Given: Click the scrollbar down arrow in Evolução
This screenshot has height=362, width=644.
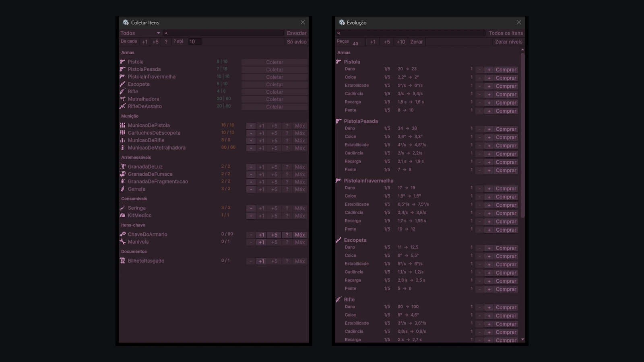Looking at the screenshot, I should (523, 340).
